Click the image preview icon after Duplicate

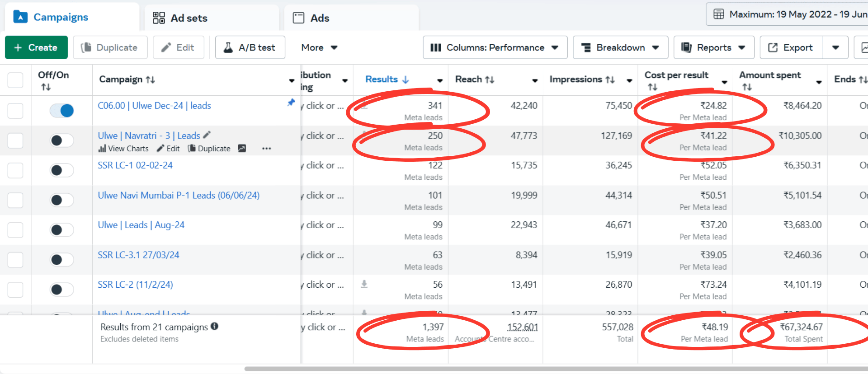click(242, 149)
